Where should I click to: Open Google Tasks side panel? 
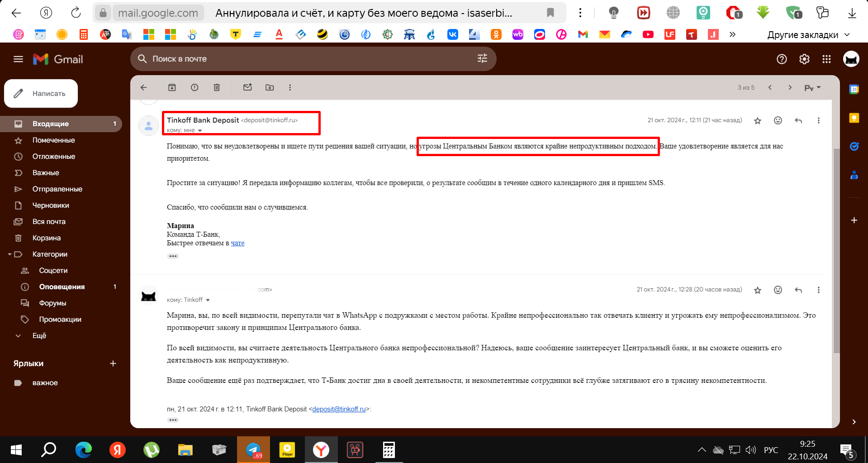tap(854, 146)
